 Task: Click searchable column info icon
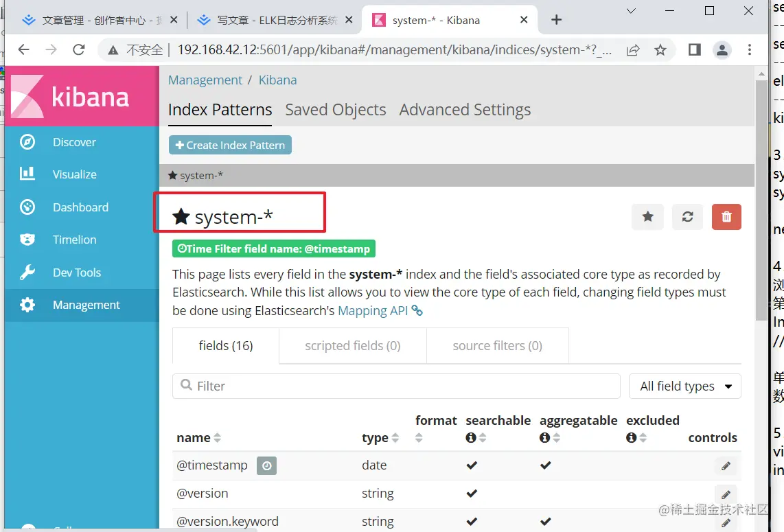click(470, 438)
